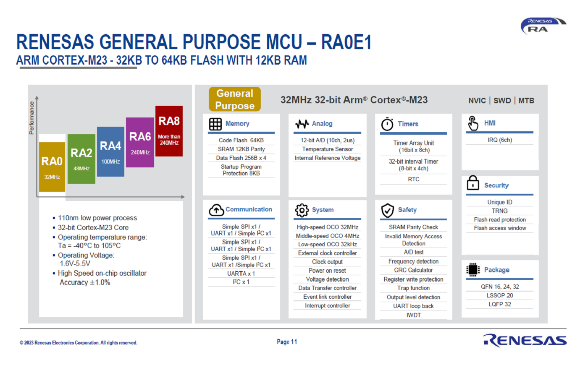The width and height of the screenshot is (588, 365).
Task: Click the Safety section heading
Action: [407, 210]
